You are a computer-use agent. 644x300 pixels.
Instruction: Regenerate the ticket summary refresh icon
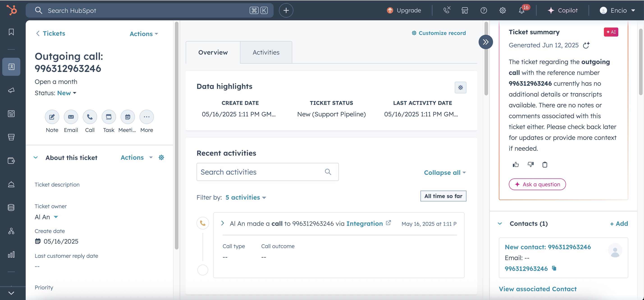pyautogui.click(x=586, y=45)
